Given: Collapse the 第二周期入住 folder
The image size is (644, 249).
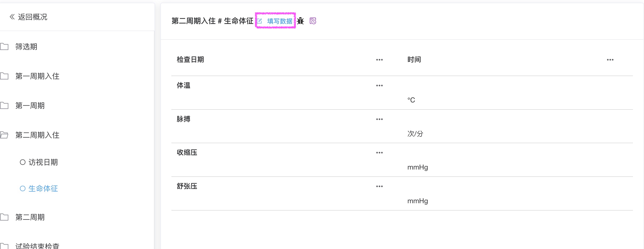Looking at the screenshot, I should pos(37,135).
